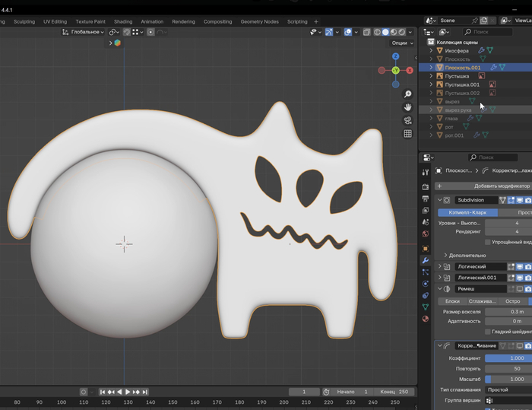
Task: Switch to the Geometry Nodes workspace tab
Action: (261, 21)
